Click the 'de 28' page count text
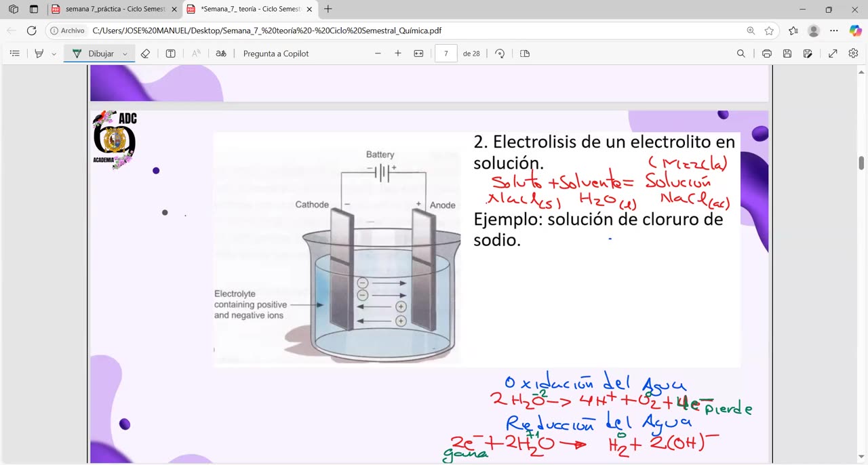 (x=471, y=54)
